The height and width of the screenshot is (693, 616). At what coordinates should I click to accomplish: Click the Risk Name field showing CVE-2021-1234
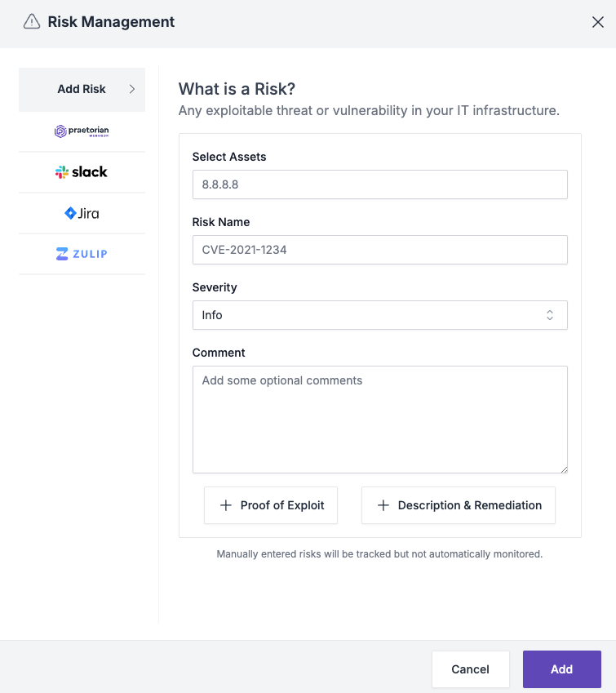(x=379, y=250)
